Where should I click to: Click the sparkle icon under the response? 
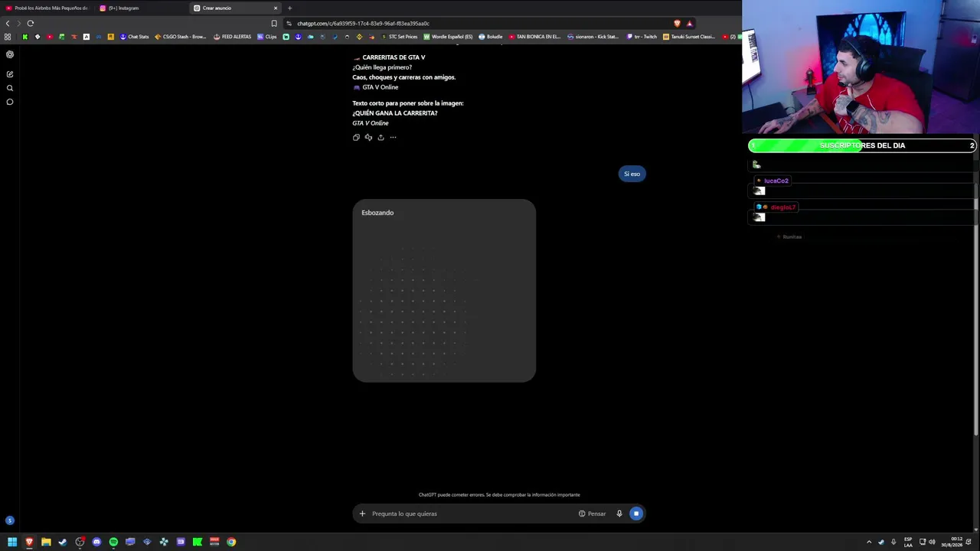[368, 138]
